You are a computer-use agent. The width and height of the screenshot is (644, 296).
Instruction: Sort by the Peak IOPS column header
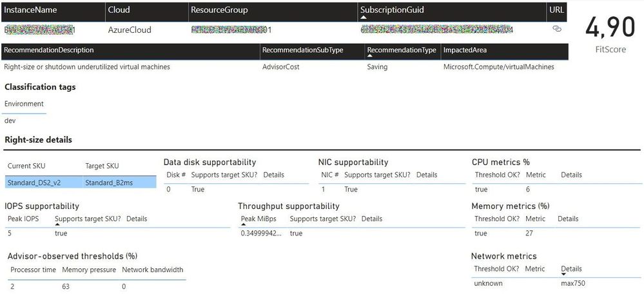pos(22,219)
